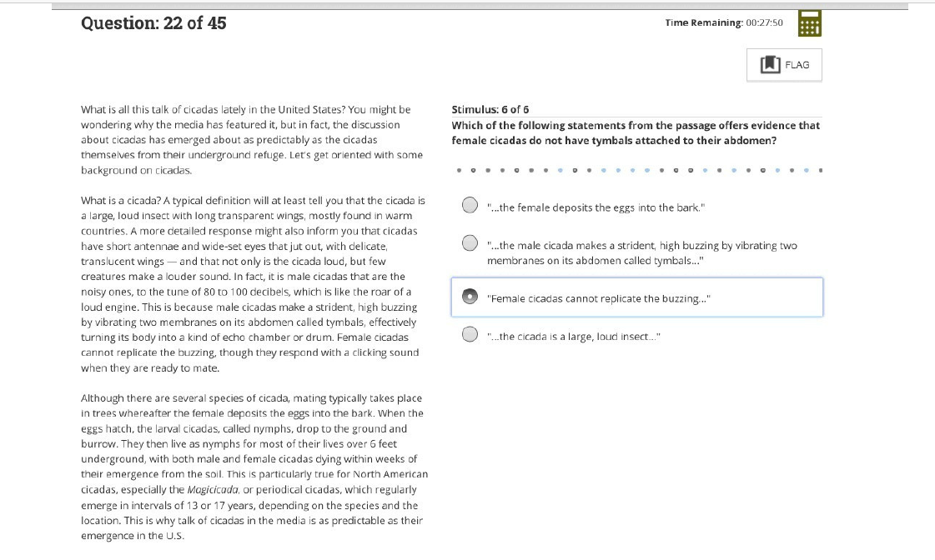Click the first gray navigation dot
Viewport: 935px width, 560px height.
[x=459, y=169]
